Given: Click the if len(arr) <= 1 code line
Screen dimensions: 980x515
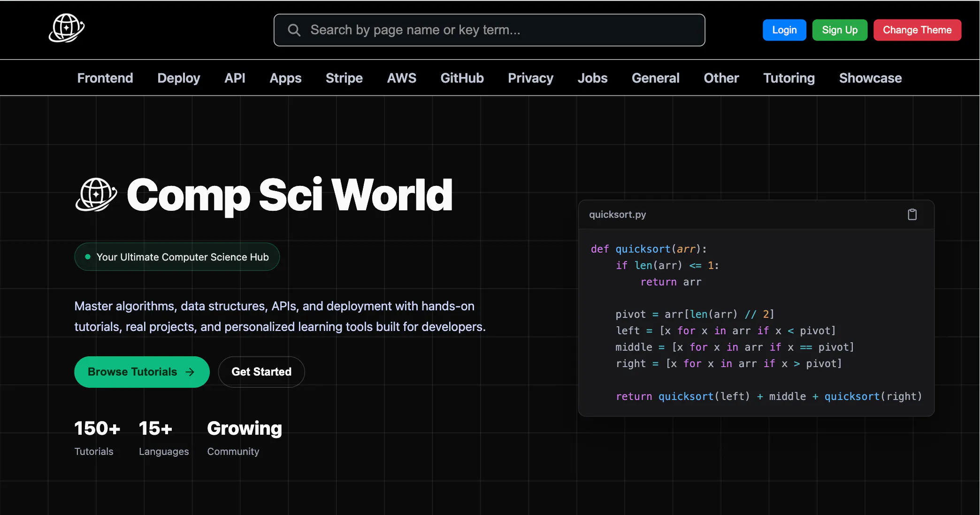Looking at the screenshot, I should tap(667, 265).
